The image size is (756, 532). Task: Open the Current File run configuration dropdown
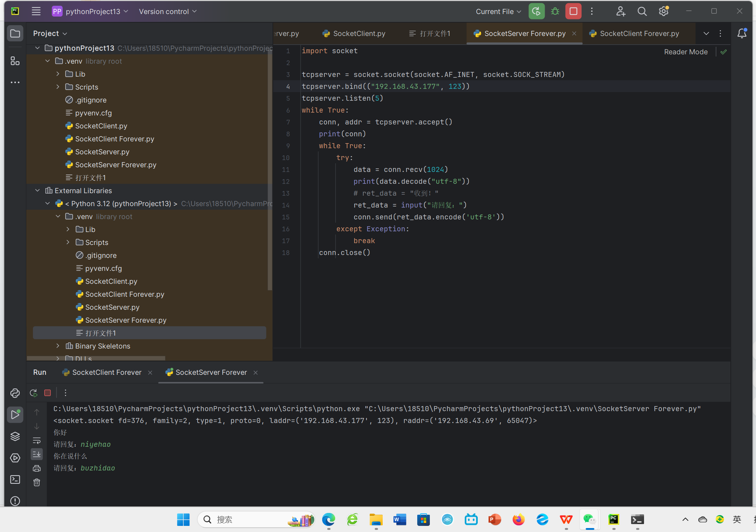pos(498,11)
